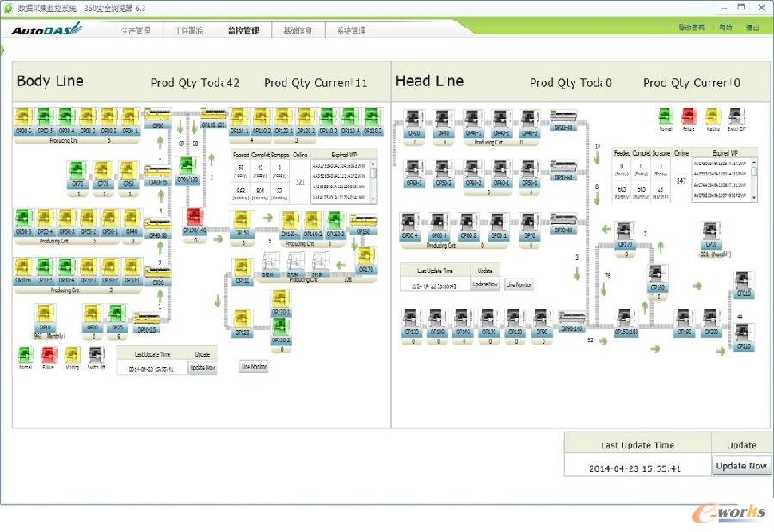Click Line Monitor button in Head Line
774x532 pixels.
519,284
